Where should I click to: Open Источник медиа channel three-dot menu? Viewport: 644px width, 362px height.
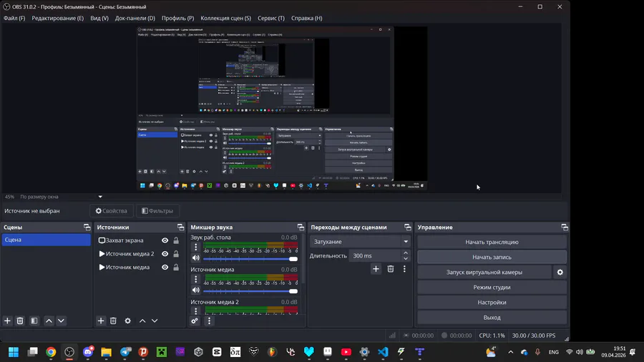point(196,279)
